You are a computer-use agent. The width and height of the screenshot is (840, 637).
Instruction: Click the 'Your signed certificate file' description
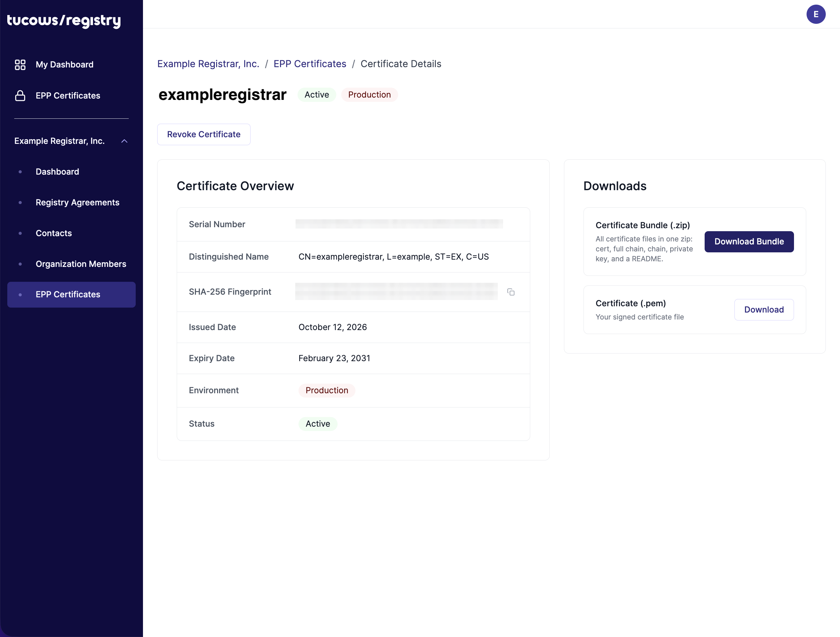639,317
